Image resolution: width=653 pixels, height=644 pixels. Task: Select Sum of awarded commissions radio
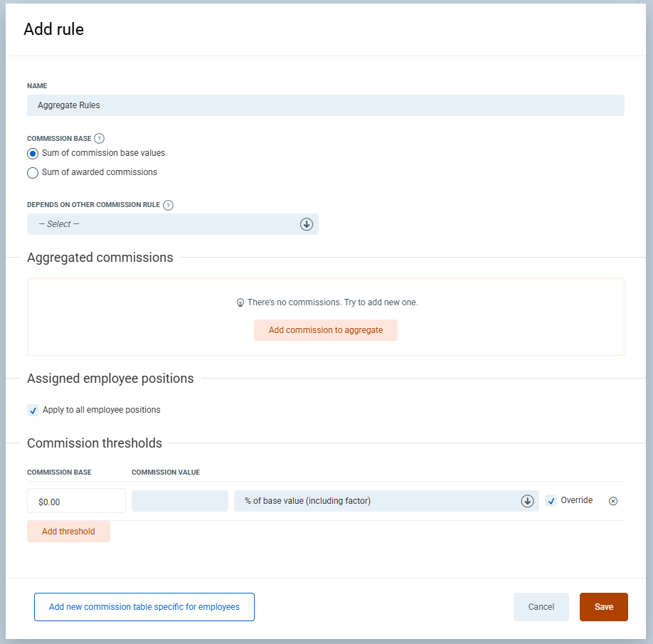click(x=33, y=172)
